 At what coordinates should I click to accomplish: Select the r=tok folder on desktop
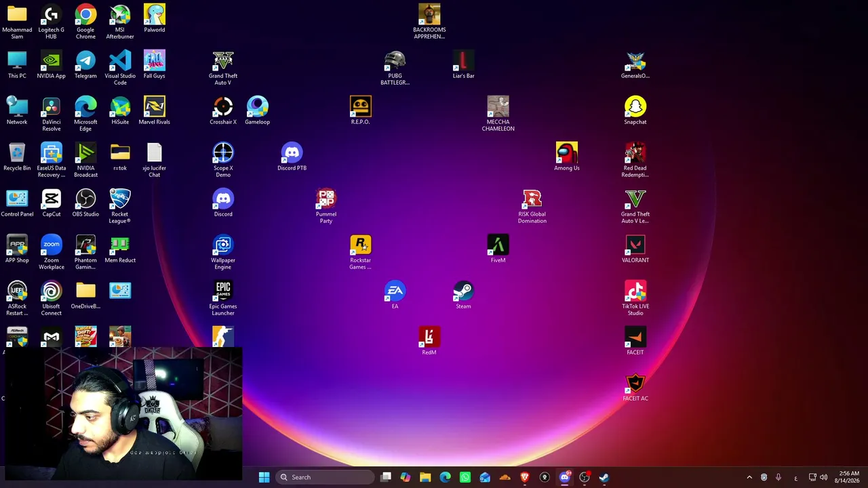pos(120,157)
